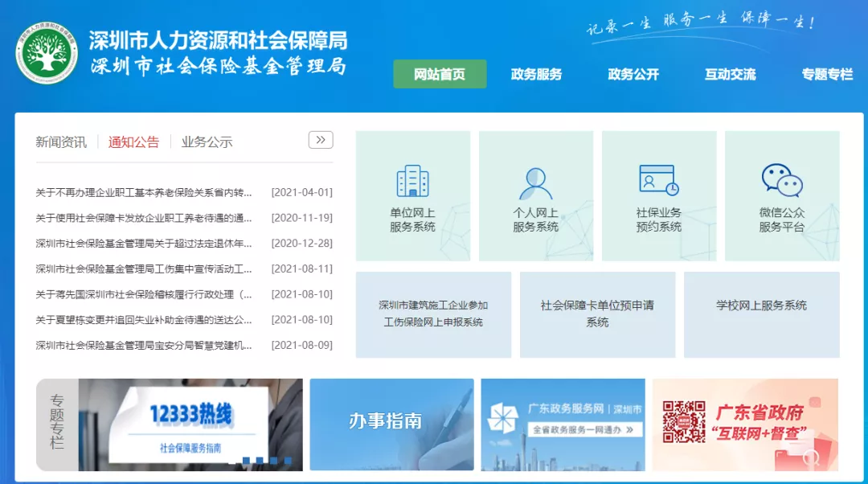Image resolution: width=868 pixels, height=484 pixels.
Task: Open 广东省政府 互联网+督查 banner
Action: pyautogui.click(x=745, y=425)
